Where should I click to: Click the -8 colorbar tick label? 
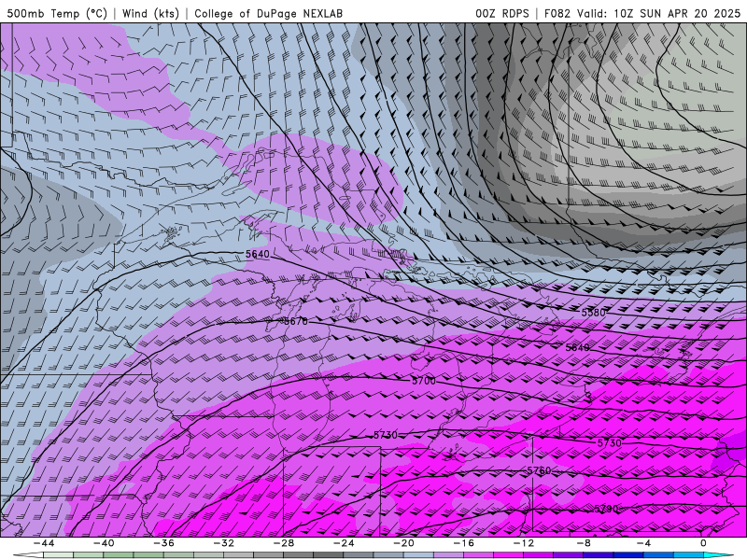coord(584,543)
